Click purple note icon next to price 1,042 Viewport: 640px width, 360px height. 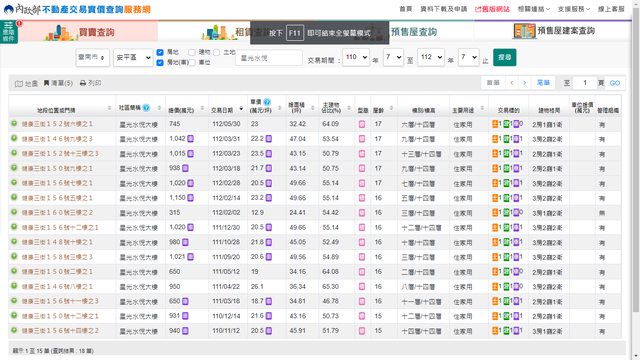coord(191,139)
